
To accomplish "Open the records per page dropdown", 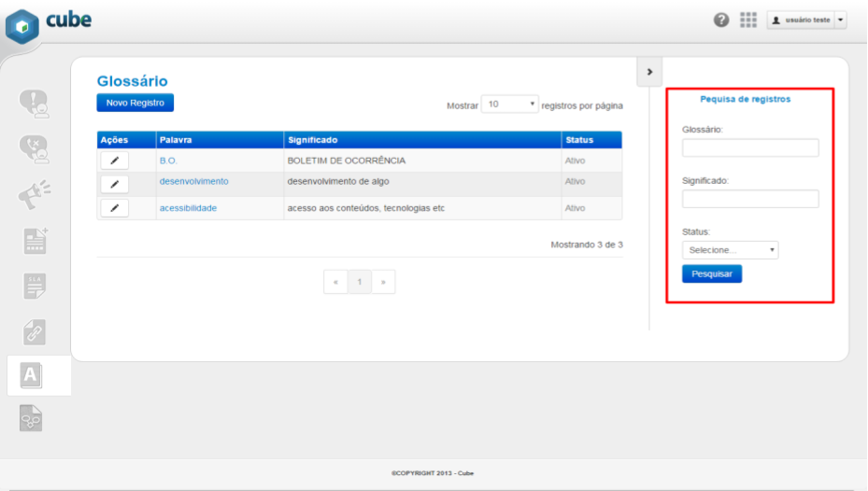I will pyautogui.click(x=510, y=104).
